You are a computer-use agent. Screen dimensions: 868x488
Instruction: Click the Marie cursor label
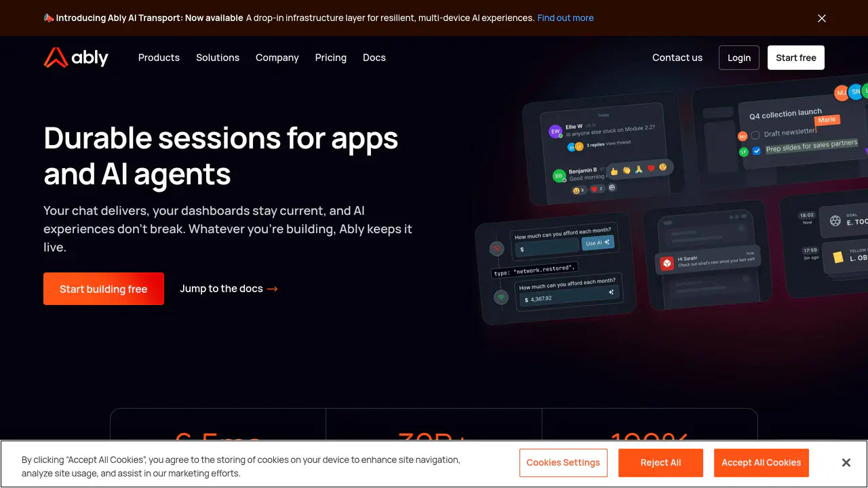tap(827, 120)
